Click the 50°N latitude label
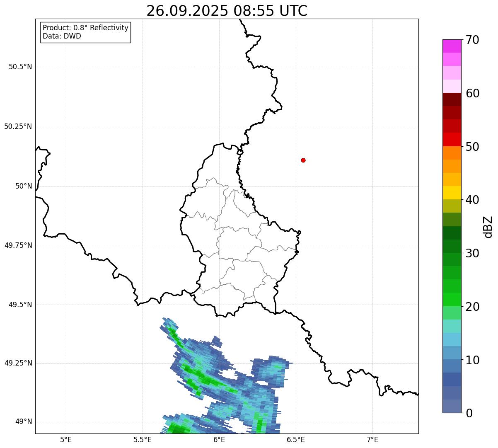This screenshot has height=448, width=498. (x=24, y=186)
